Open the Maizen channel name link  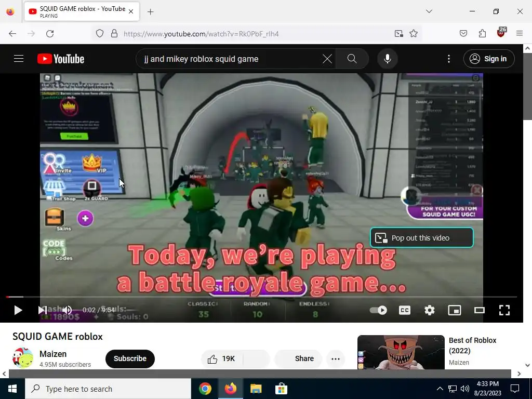(53, 354)
